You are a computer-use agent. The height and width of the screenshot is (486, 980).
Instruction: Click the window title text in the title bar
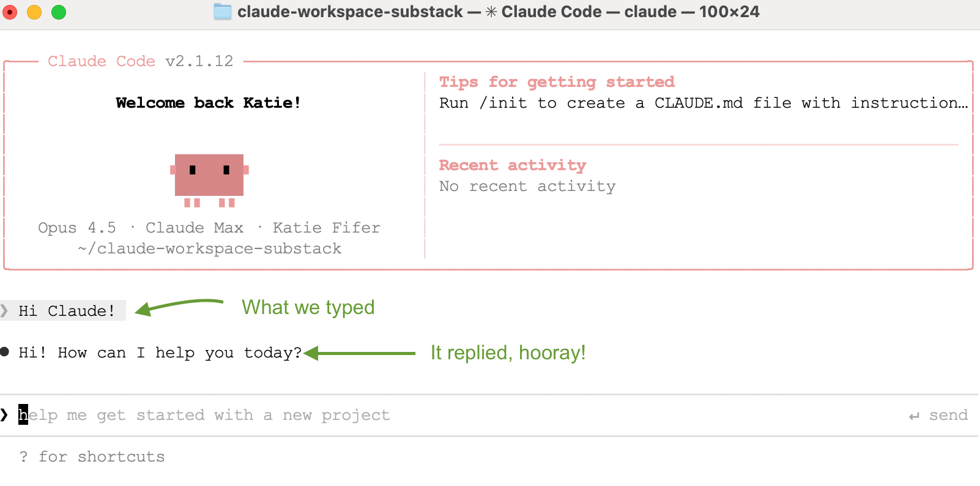[x=498, y=12]
